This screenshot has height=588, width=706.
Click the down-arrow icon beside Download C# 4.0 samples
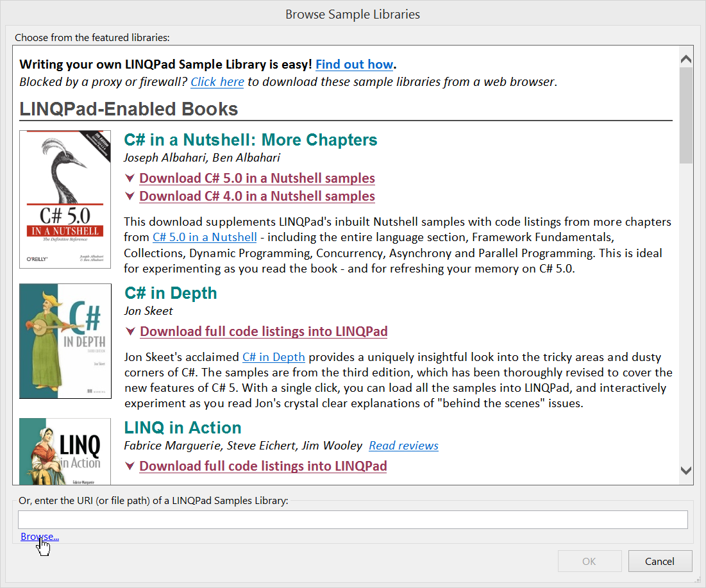(x=130, y=196)
